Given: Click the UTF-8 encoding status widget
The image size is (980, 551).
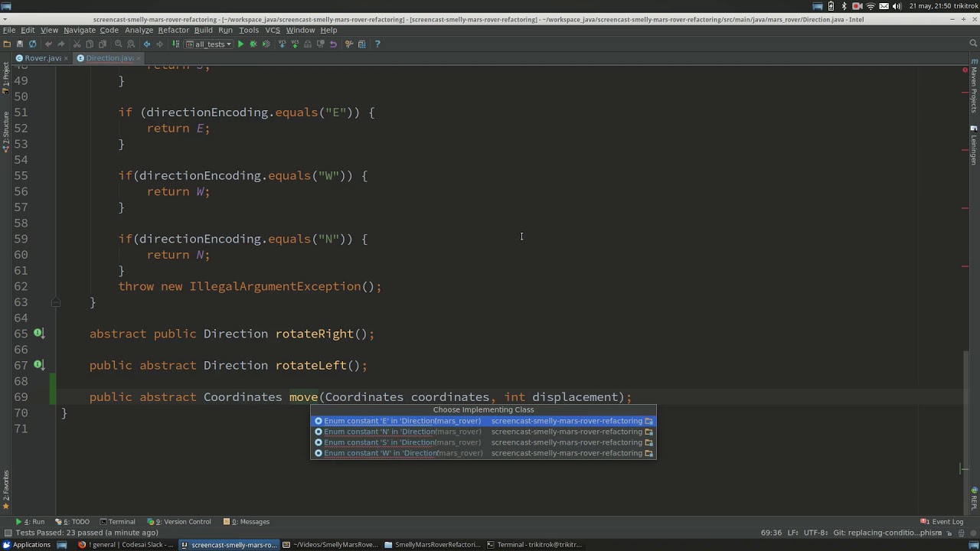Looking at the screenshot, I should point(815,533).
